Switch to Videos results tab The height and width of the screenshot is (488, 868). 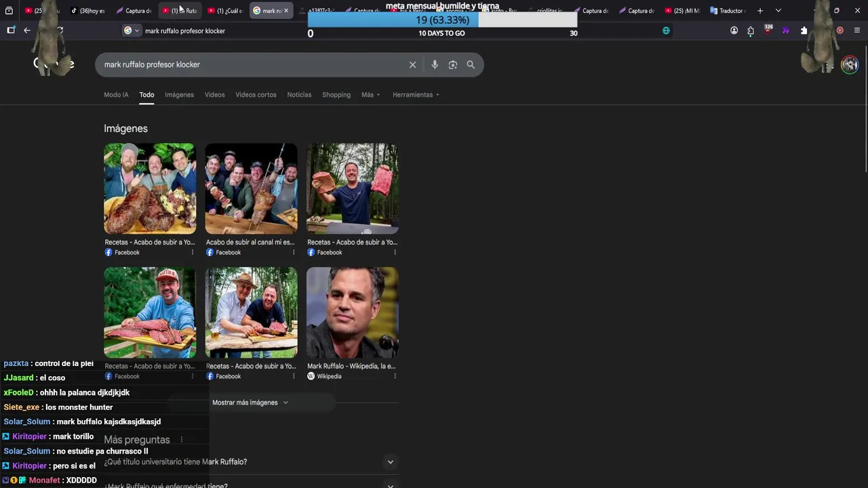click(214, 95)
